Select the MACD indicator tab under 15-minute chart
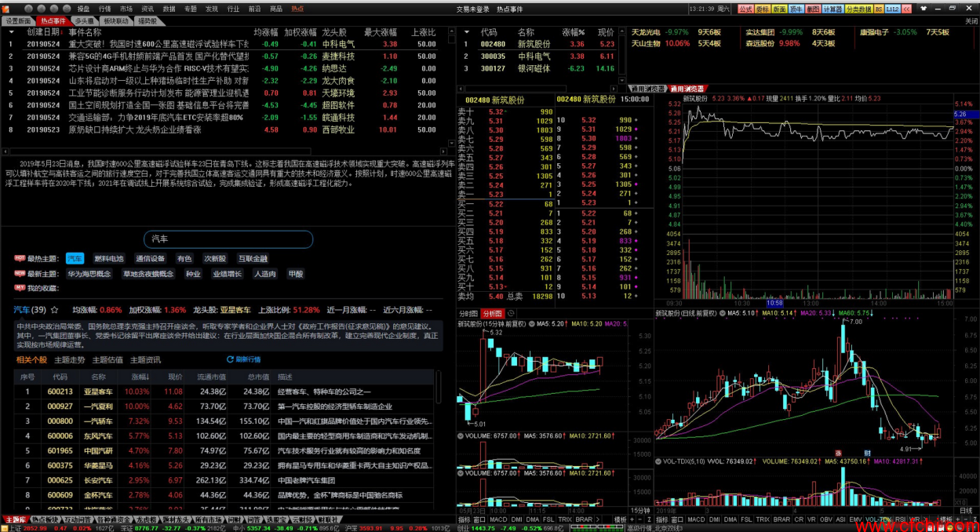The image size is (980, 532). pyautogui.click(x=498, y=519)
